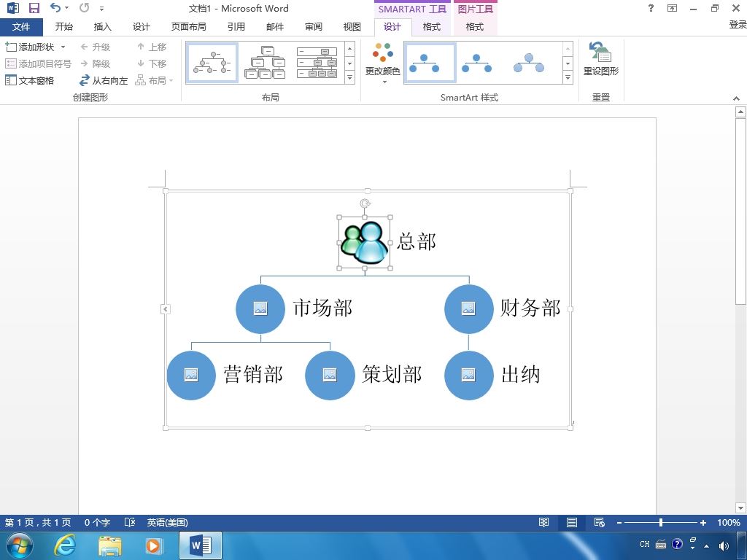747x560 pixels.
Task: Toggle the 文本窗格 text pane
Action: click(29, 80)
